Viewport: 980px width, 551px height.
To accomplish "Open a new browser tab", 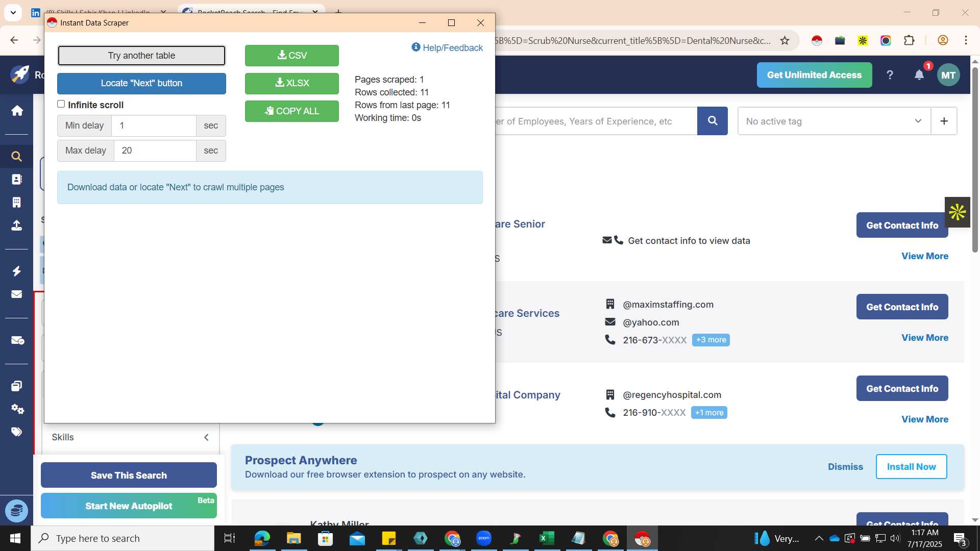I will point(338,12).
